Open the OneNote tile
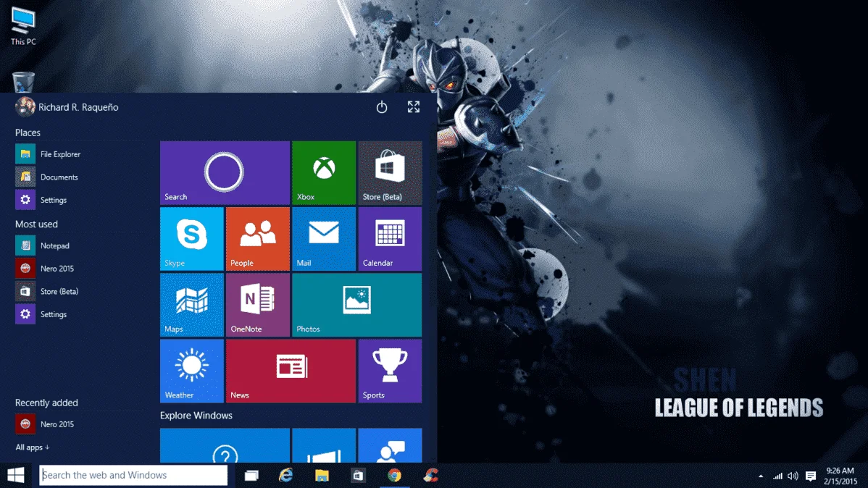 tap(258, 305)
